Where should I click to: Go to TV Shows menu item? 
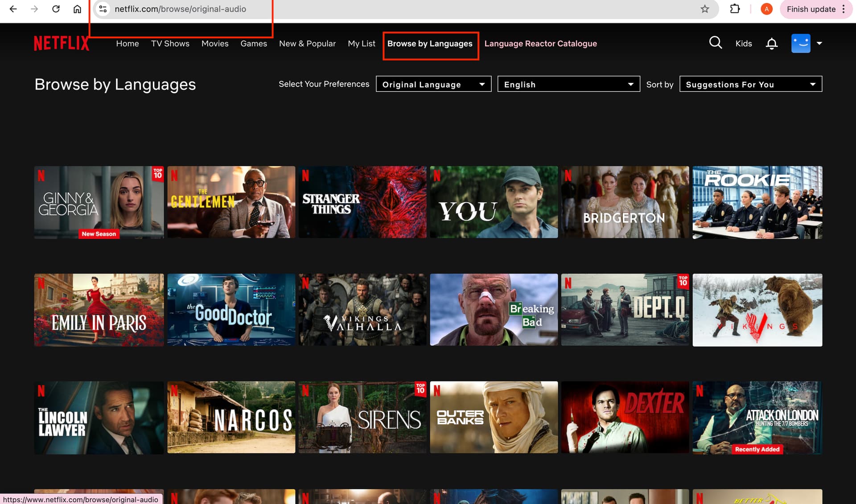pos(170,44)
